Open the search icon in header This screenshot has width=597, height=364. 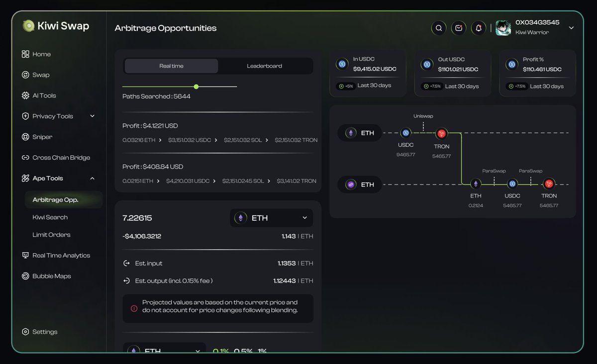click(439, 28)
